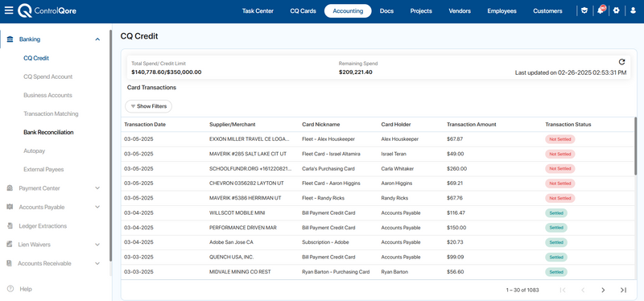Refresh the CQ Credit data
This screenshot has width=644, height=301.
click(621, 62)
